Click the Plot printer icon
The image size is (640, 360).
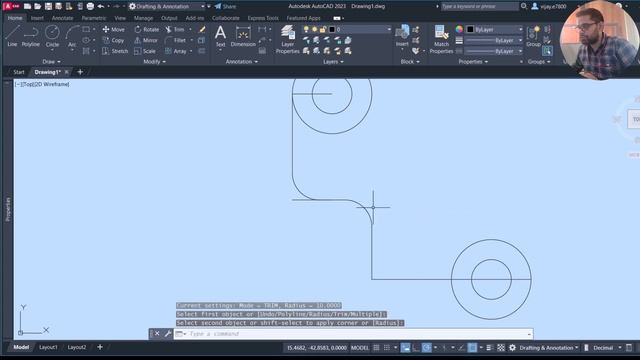pos(90,6)
